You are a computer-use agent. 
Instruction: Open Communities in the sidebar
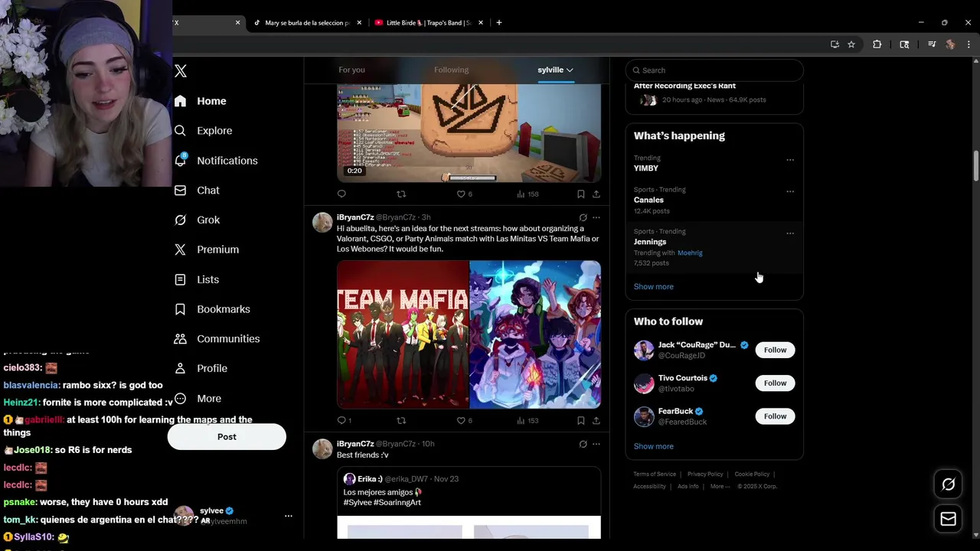(x=217, y=339)
